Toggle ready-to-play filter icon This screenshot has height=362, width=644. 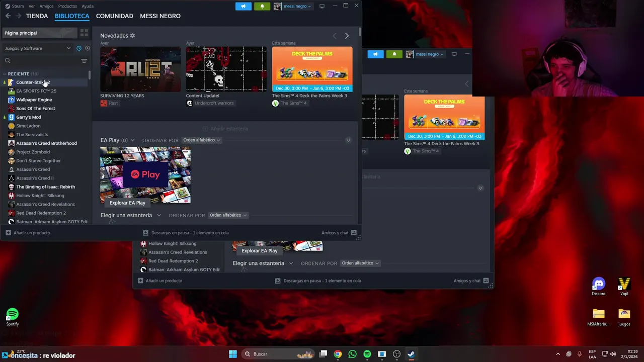pyautogui.click(x=88, y=48)
